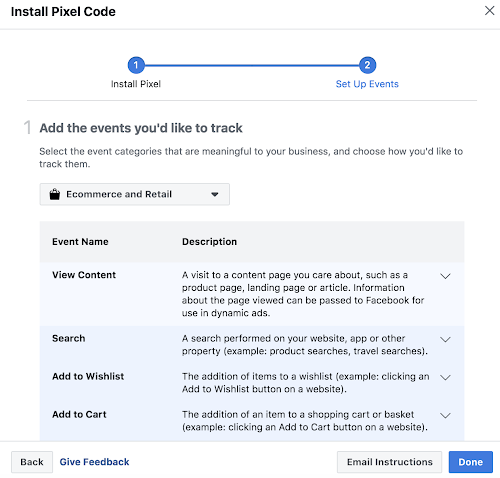This screenshot has height=478, width=500.
Task: Click the Back button
Action: point(32,462)
